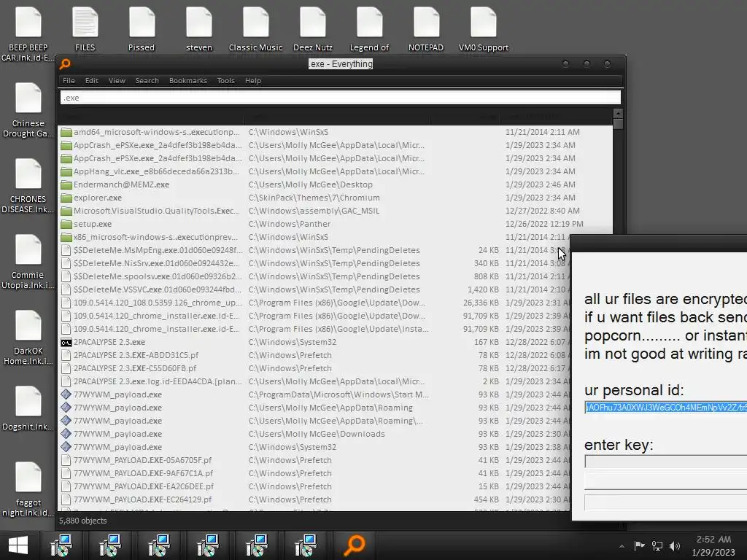Click the enter key input field
747x560 pixels.
point(665,462)
